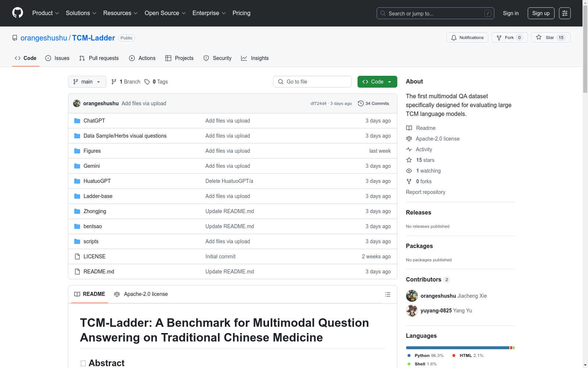
Task: View the 1 Branch link
Action: coord(126,82)
